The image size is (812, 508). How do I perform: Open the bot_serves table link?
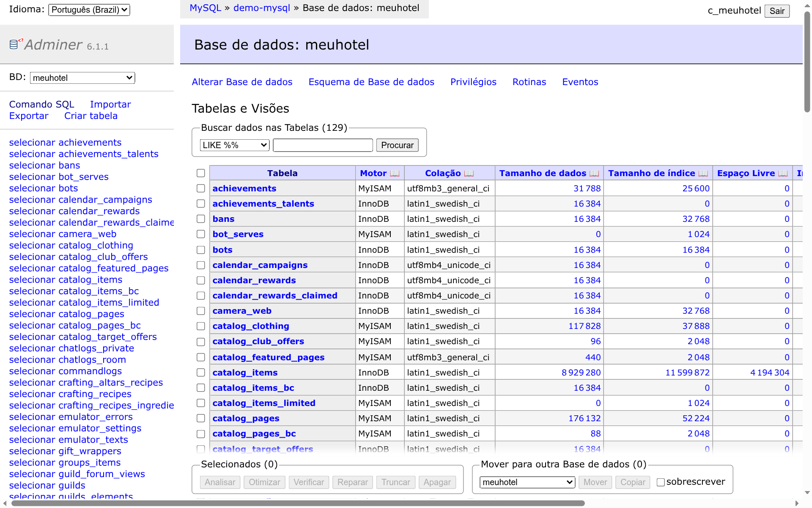pyautogui.click(x=238, y=234)
